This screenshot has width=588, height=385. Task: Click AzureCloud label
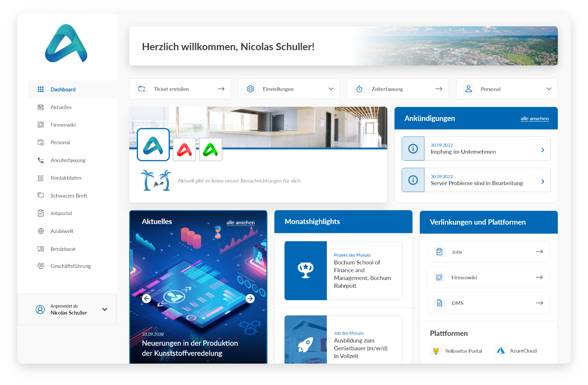pyautogui.click(x=523, y=351)
